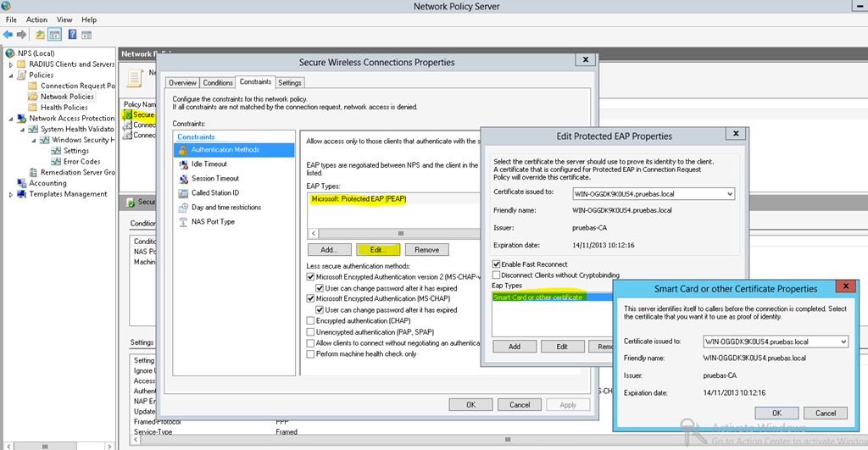Open the Action menu
Viewport: 868px width, 450px height.
click(36, 19)
